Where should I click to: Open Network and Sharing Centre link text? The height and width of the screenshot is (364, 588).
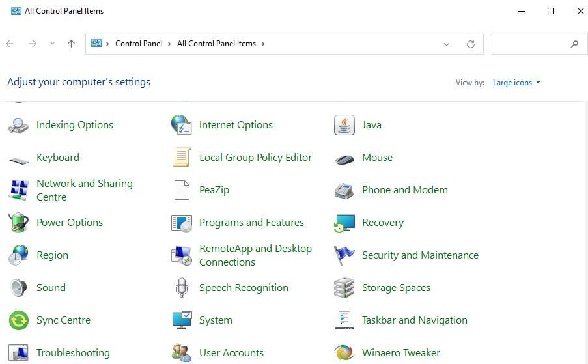coord(85,190)
